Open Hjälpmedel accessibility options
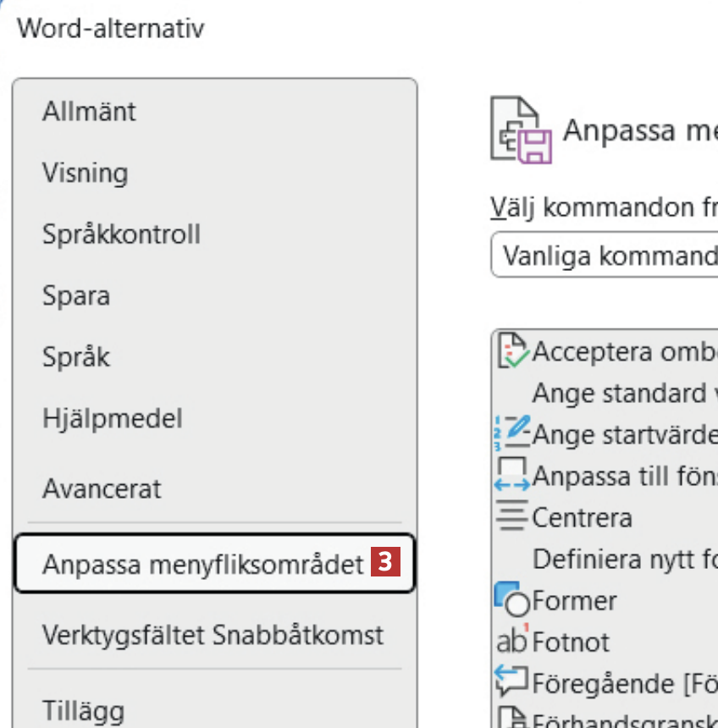Viewport: 718px width, 728px height. point(112,418)
